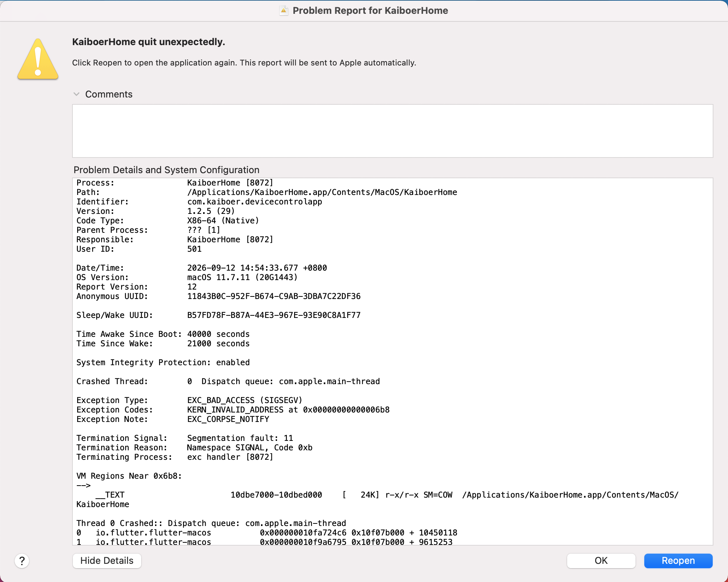
Task: Click the code type 'X86-64 (Native)'
Action: (x=223, y=220)
